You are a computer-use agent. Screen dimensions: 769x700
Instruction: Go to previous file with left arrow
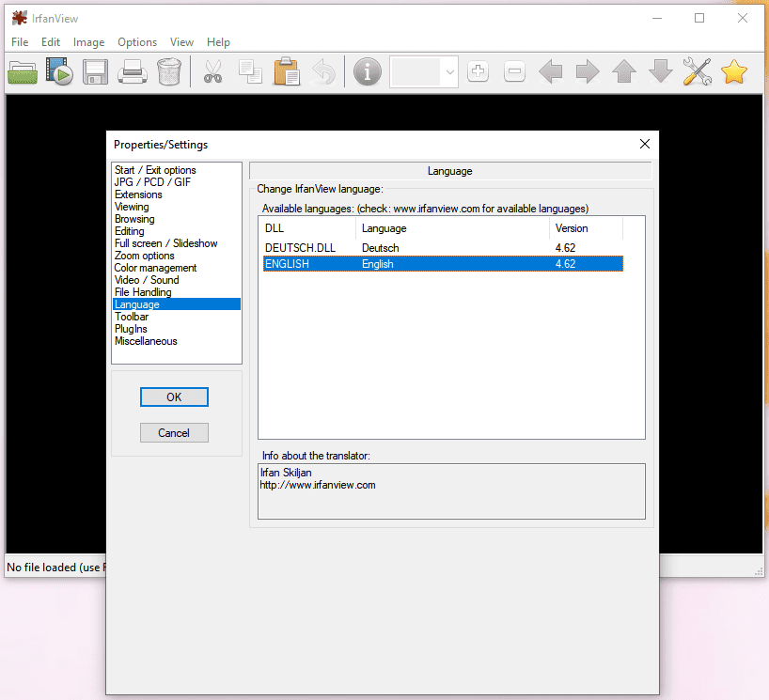pos(551,71)
